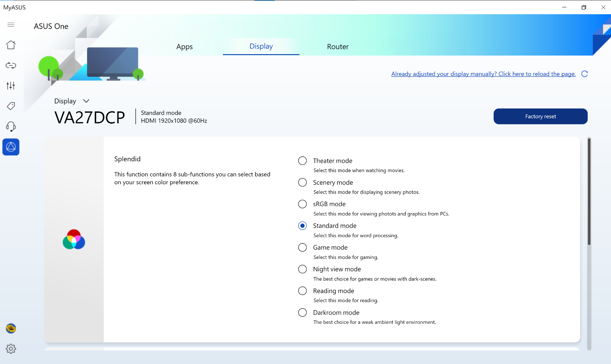Select Game mode radio button

click(x=303, y=247)
